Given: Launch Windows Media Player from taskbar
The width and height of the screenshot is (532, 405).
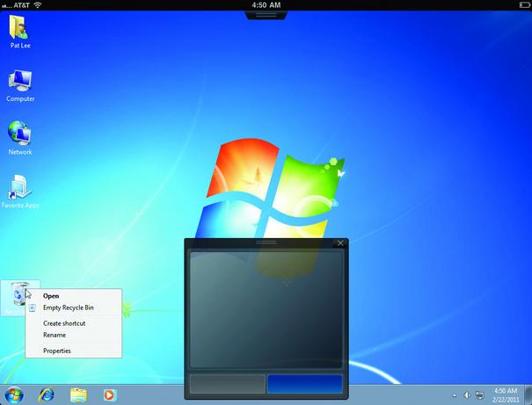Looking at the screenshot, I should 110,395.
